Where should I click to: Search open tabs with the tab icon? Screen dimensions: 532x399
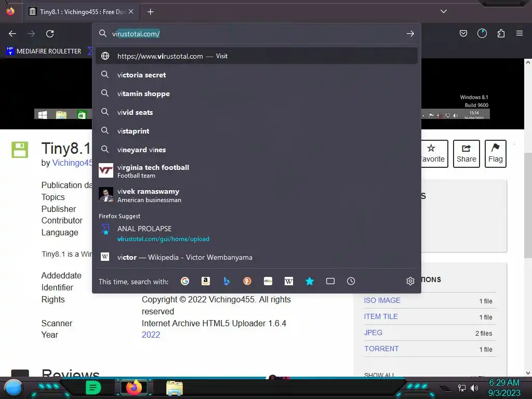pyautogui.click(x=330, y=281)
